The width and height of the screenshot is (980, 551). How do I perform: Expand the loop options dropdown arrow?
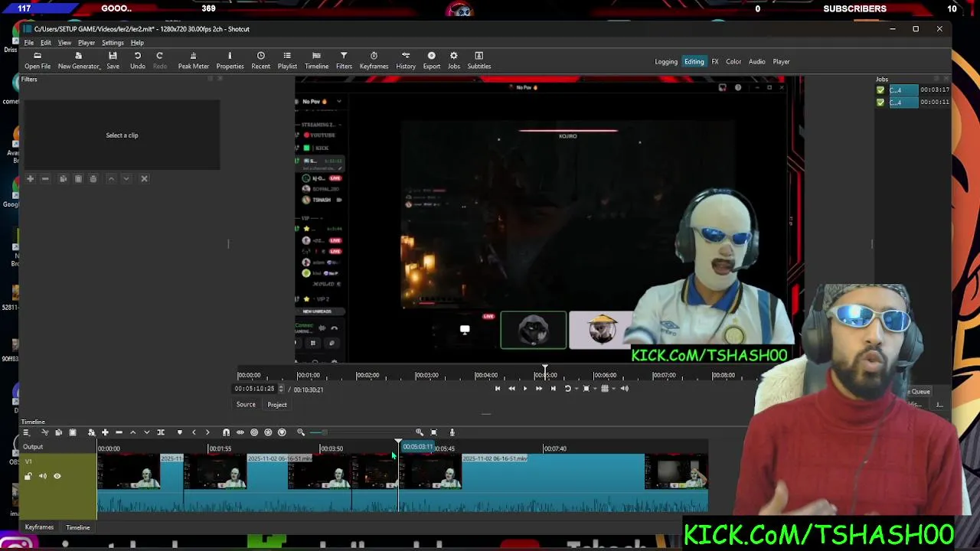(576, 390)
